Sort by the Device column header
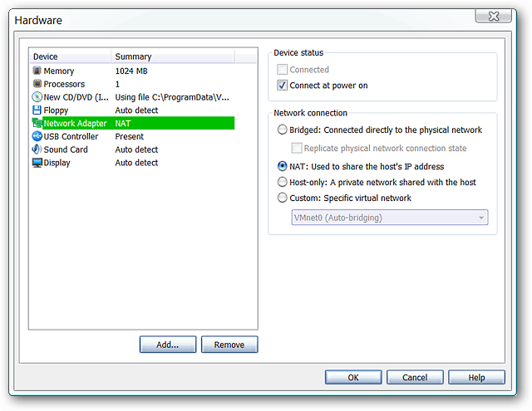Screen dimensions: 532x411 pyautogui.click(x=71, y=56)
